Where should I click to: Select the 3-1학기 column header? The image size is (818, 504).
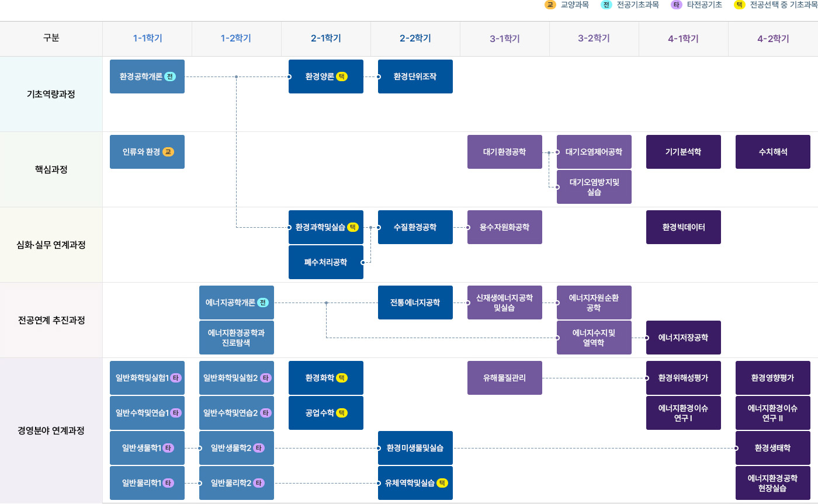coord(505,39)
